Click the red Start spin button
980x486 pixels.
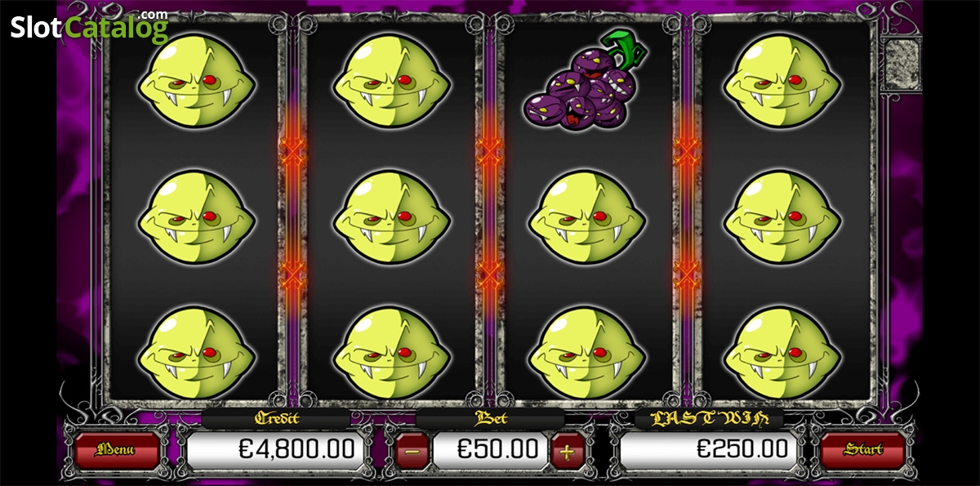tap(863, 449)
